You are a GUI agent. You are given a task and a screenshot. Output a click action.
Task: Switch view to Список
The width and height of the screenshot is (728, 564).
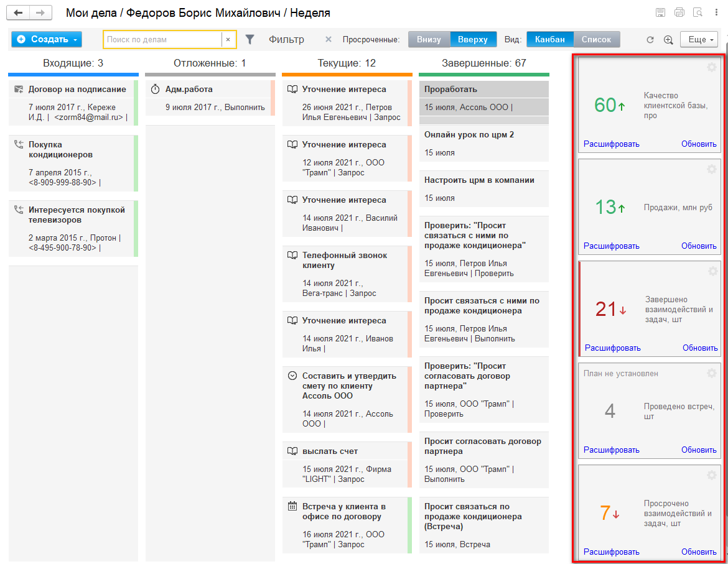pos(596,39)
